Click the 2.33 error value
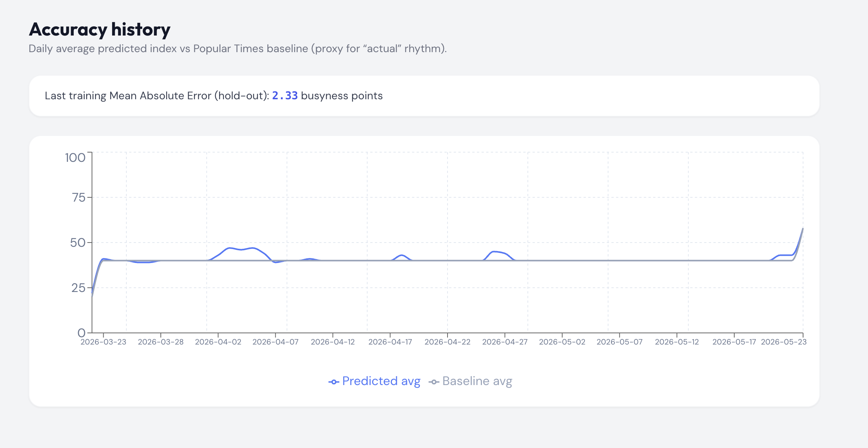Viewport: 868px width, 448px height. point(285,96)
